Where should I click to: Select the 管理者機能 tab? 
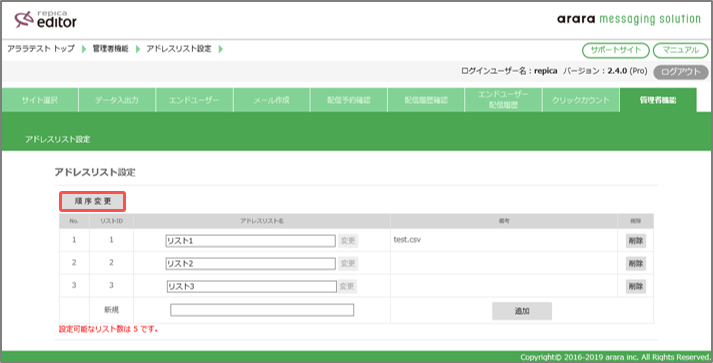658,100
